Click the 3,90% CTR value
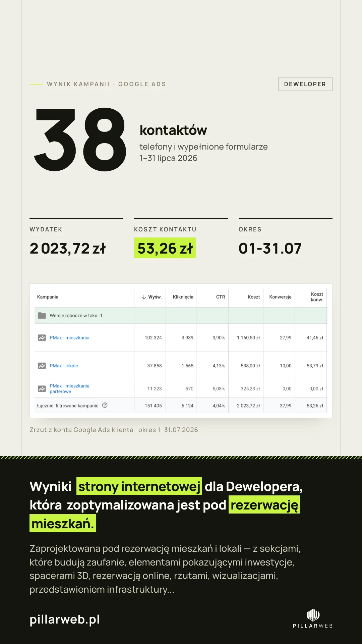 click(x=219, y=338)
